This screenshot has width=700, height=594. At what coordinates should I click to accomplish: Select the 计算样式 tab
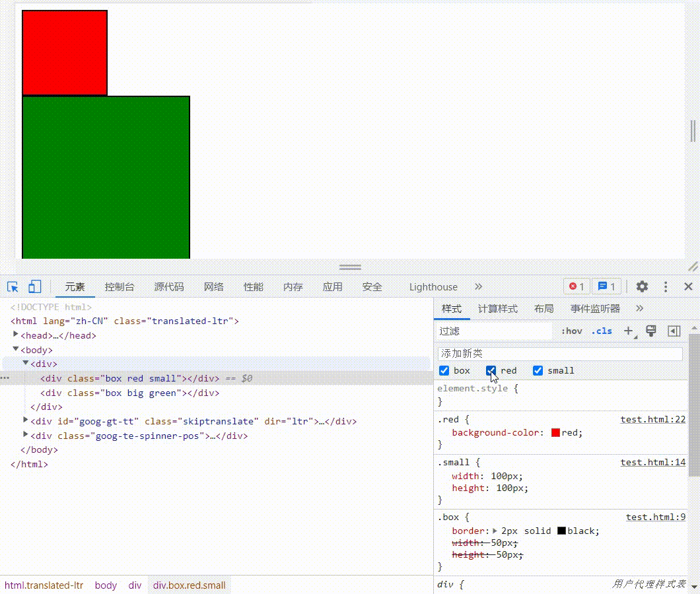click(x=498, y=308)
